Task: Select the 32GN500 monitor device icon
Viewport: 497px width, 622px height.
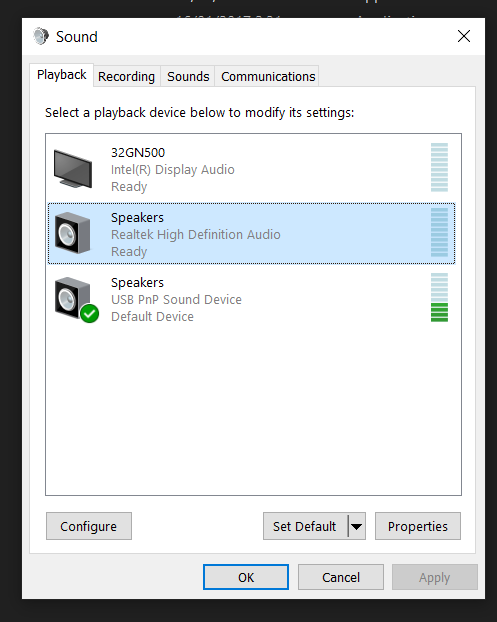Action: pyautogui.click(x=73, y=169)
